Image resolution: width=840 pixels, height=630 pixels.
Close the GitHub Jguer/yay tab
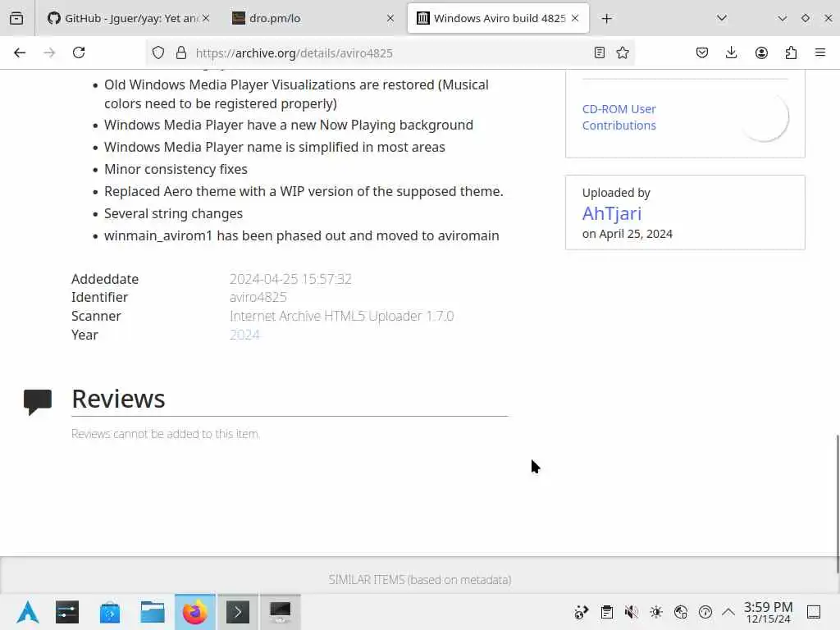tap(206, 18)
